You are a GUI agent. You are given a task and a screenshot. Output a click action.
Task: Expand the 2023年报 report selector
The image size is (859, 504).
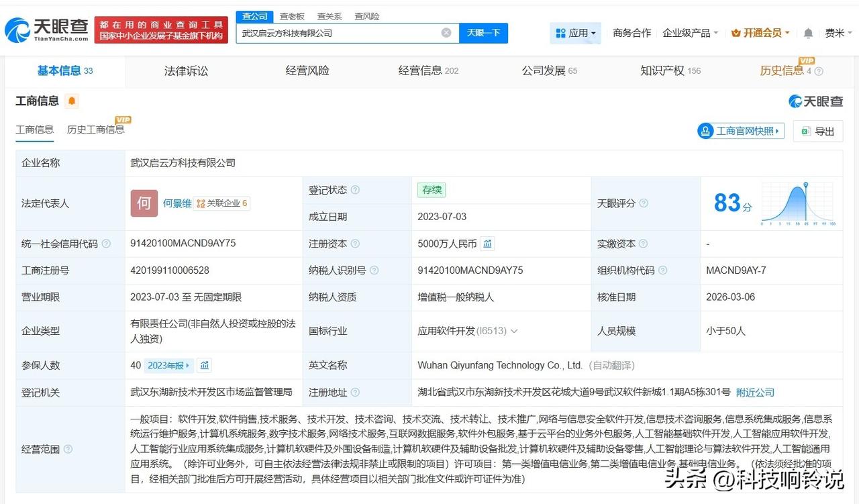coord(168,366)
